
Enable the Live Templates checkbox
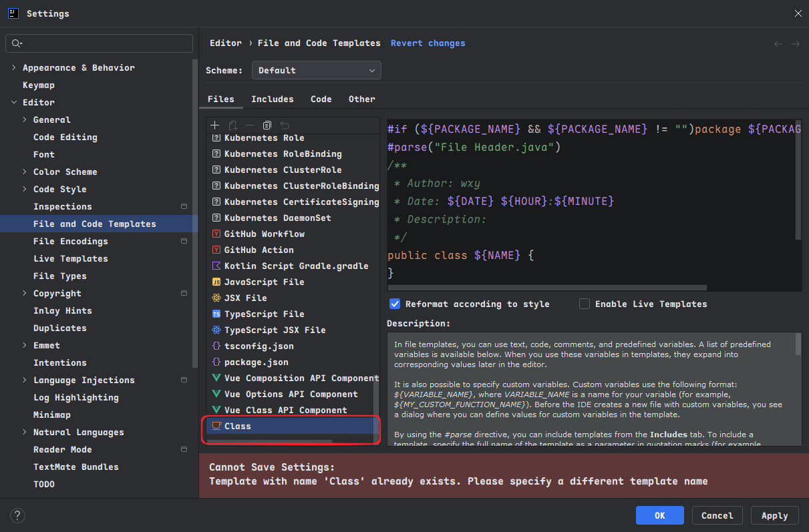(585, 304)
